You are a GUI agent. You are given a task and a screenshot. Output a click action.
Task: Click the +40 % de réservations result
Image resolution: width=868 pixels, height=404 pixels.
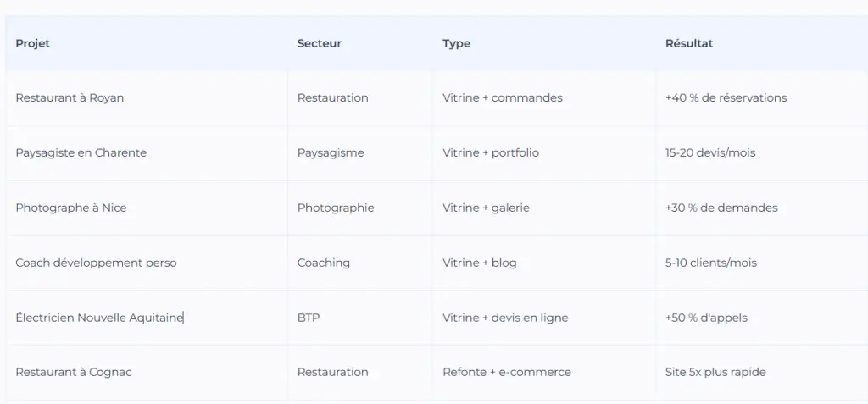tap(726, 97)
